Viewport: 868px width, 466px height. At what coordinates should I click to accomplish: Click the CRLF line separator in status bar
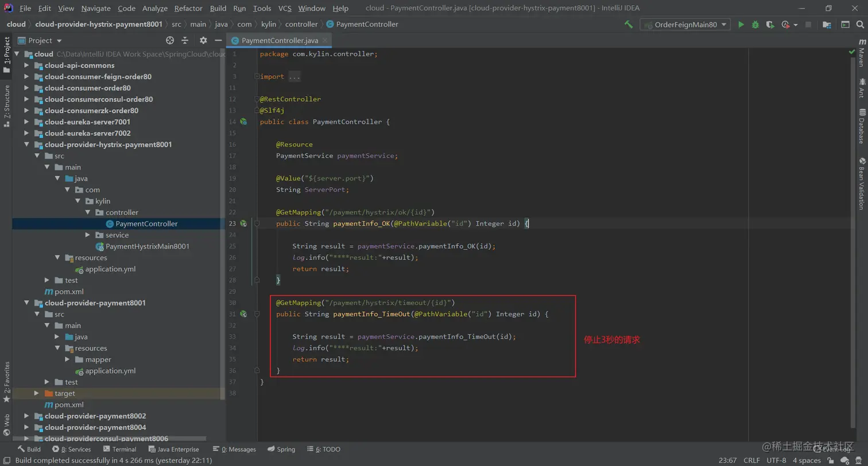(x=751, y=460)
